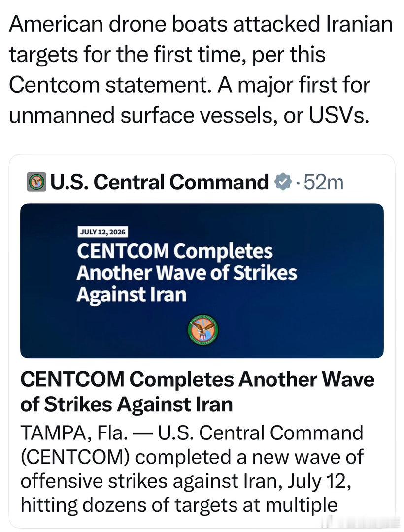The image size is (404, 532).
Task: Click the words Against Iran inside the banner
Action: click(132, 294)
